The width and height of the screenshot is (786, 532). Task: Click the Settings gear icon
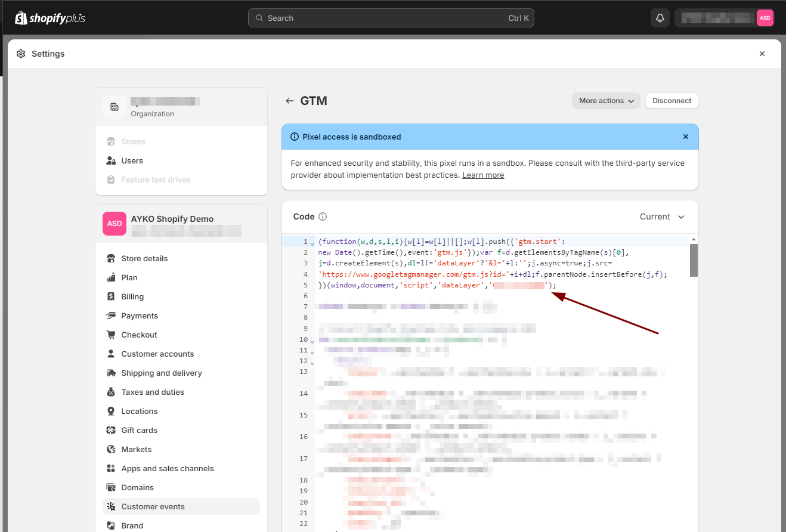coord(21,54)
